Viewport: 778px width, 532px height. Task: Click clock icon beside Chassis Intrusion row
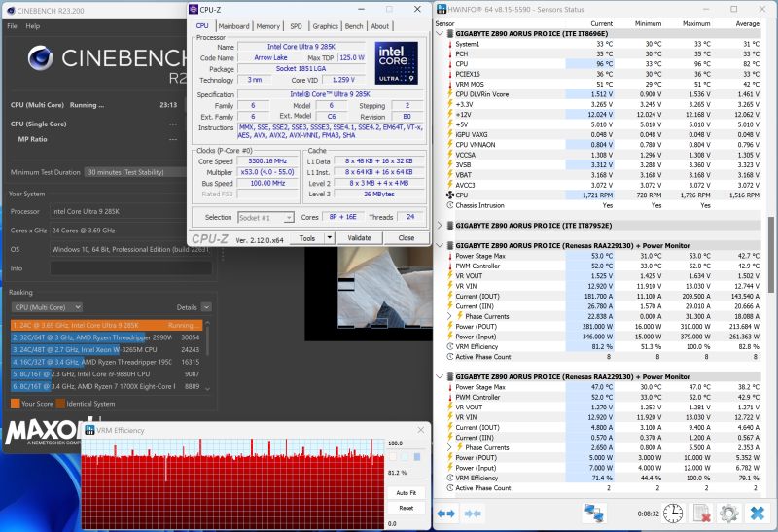(x=450, y=205)
